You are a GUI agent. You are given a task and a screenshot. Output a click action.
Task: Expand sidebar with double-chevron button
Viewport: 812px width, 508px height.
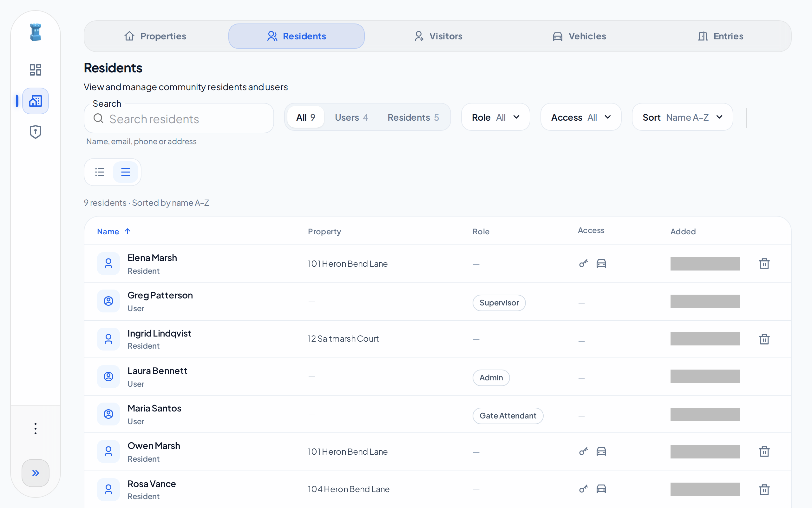35,473
